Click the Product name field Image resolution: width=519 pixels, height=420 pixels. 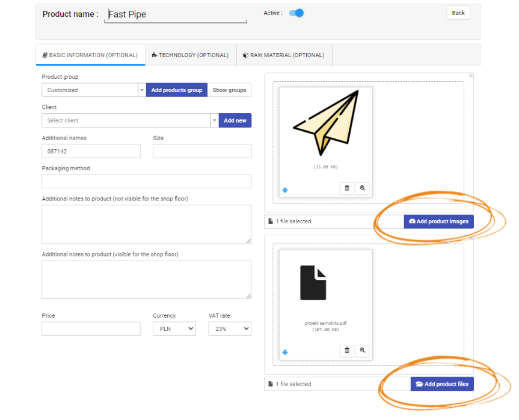pos(176,14)
